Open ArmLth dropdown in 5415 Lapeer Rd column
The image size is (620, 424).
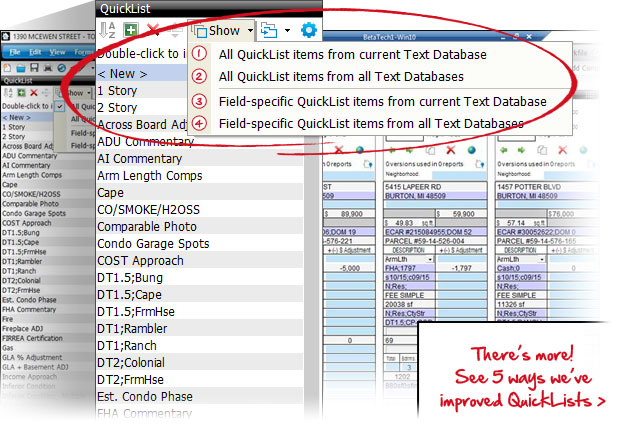click(x=430, y=259)
